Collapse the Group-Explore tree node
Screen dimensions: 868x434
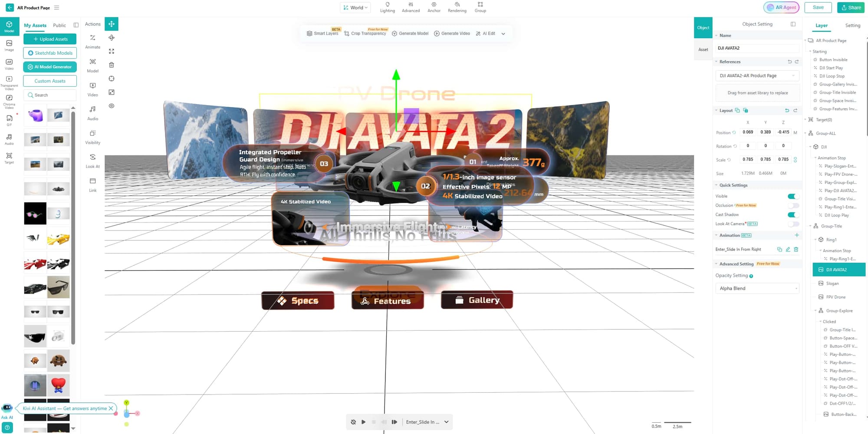coord(815,311)
